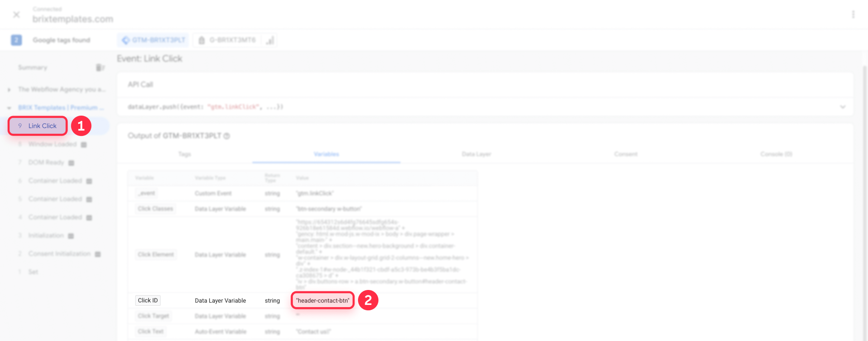The image size is (868, 341).
Task: Collapse the 'BRIX Templates | Premium' page group
Action: coord(9,107)
